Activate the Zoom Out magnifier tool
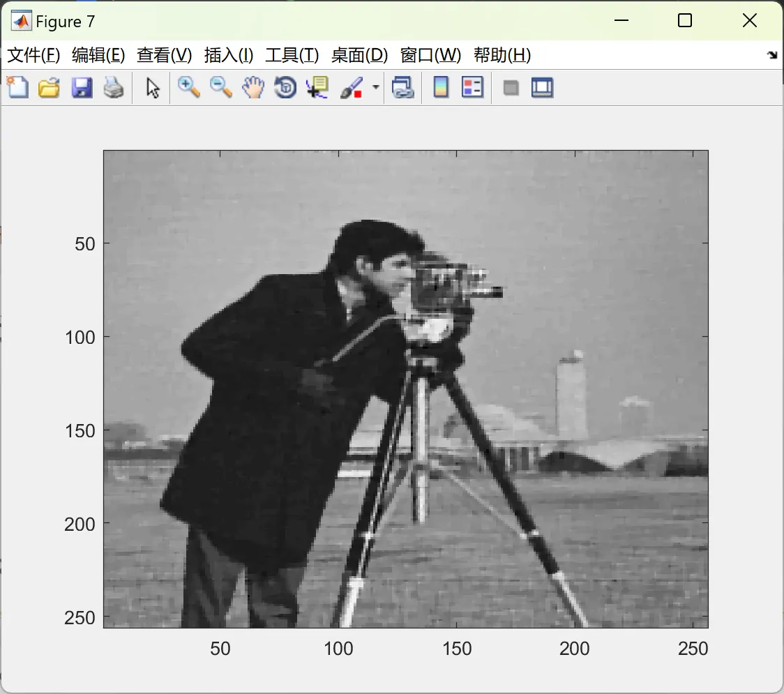Image resolution: width=784 pixels, height=694 pixels. pos(221,87)
